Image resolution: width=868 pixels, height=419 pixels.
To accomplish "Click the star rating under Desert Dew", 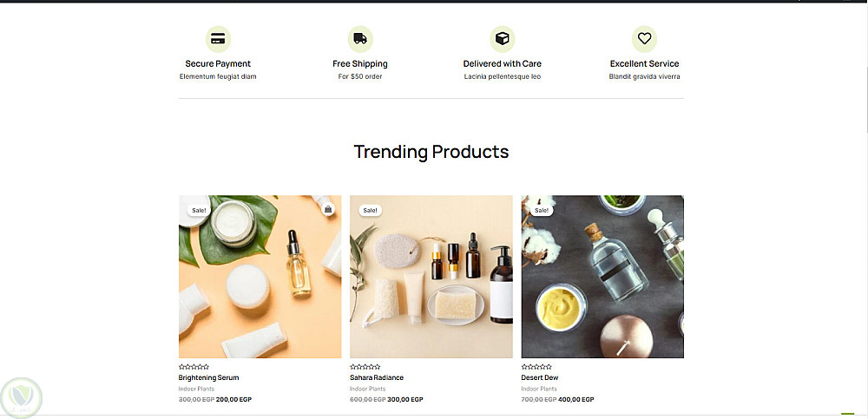I will tap(536, 366).
